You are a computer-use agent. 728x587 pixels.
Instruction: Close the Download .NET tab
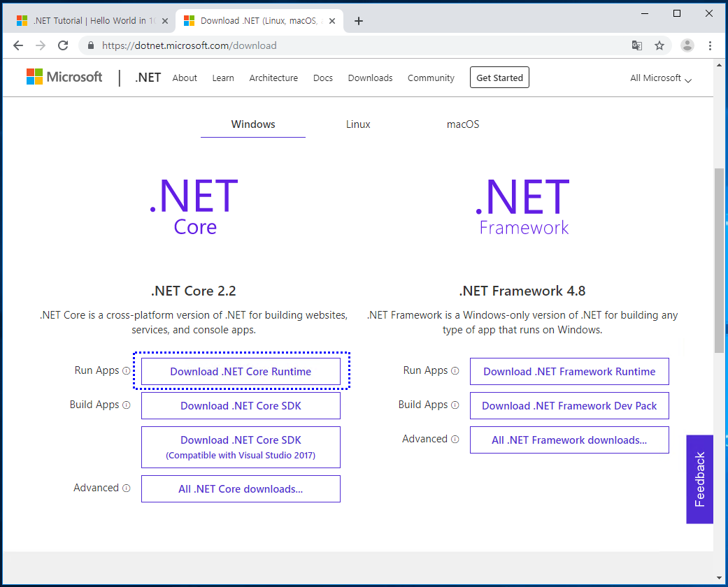[x=332, y=21]
